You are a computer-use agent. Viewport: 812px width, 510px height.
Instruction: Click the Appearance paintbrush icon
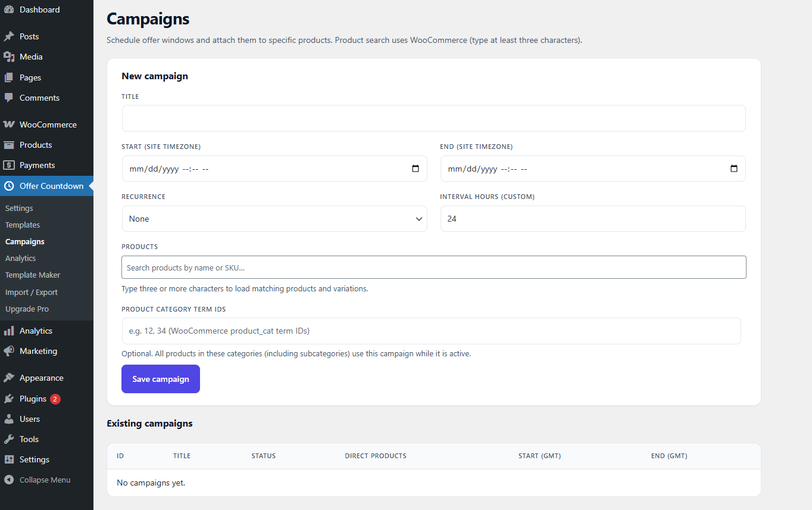click(x=9, y=378)
